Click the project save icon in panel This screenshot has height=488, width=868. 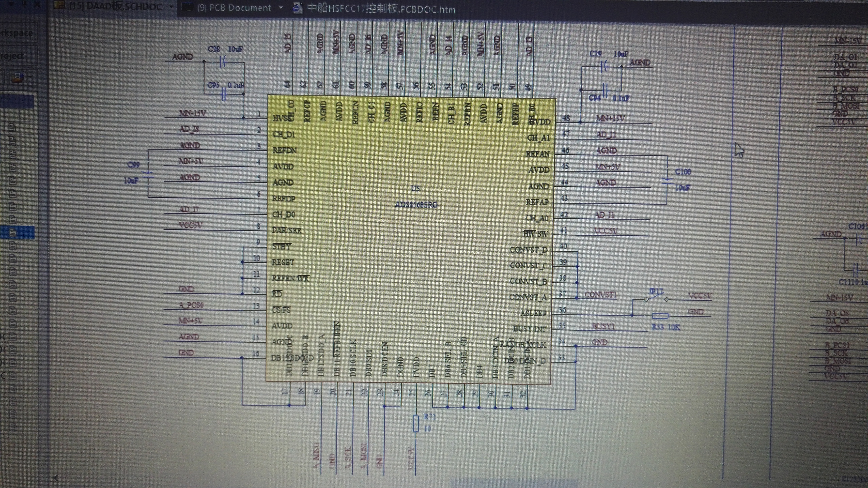[x=18, y=78]
